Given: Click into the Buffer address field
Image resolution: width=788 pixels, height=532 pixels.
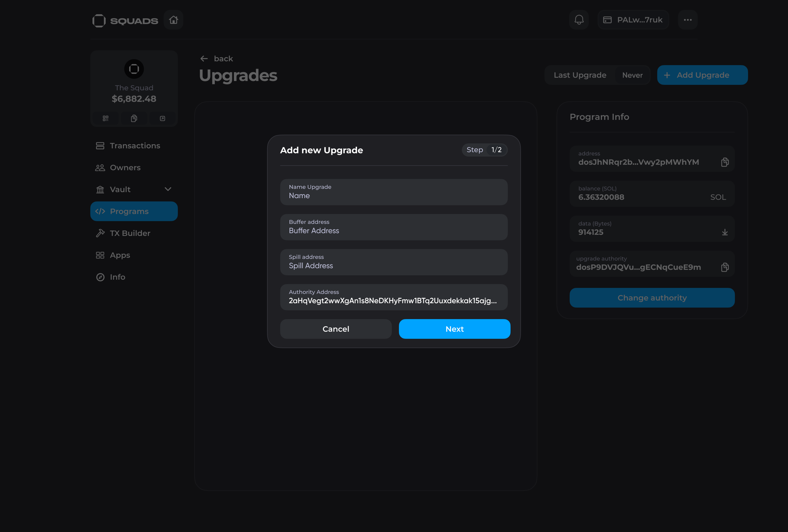Looking at the screenshot, I should [x=393, y=231].
